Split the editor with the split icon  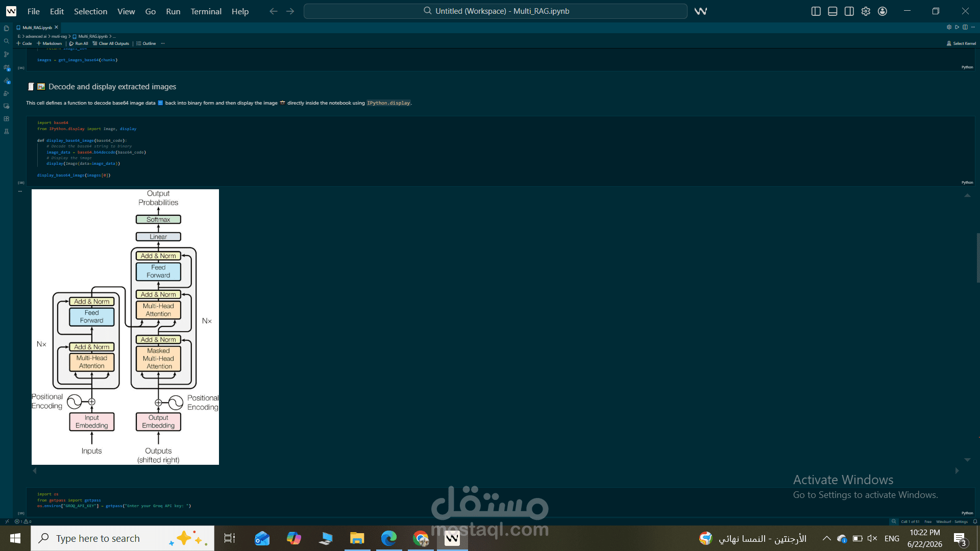pos(965,27)
